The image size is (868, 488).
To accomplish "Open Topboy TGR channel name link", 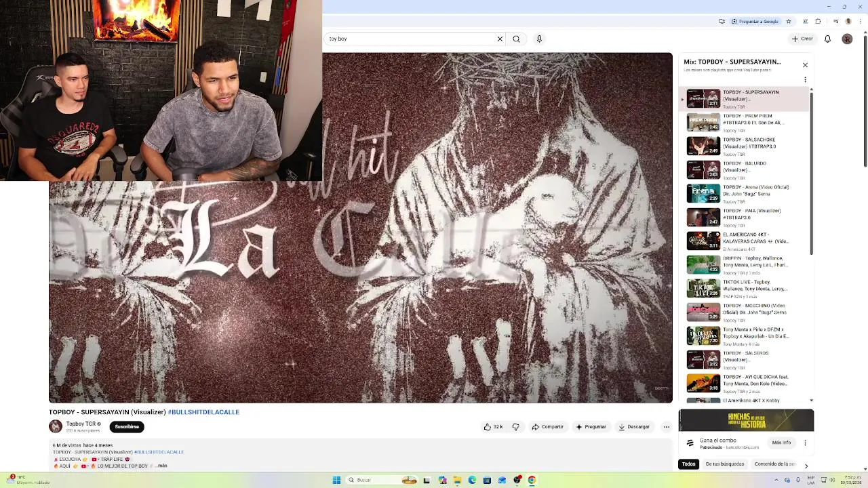I will click(x=81, y=424).
